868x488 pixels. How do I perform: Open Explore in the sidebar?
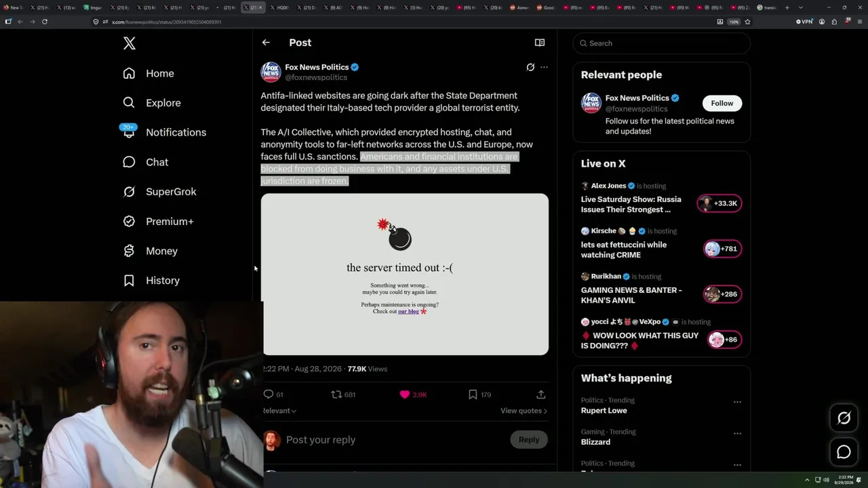(152, 103)
